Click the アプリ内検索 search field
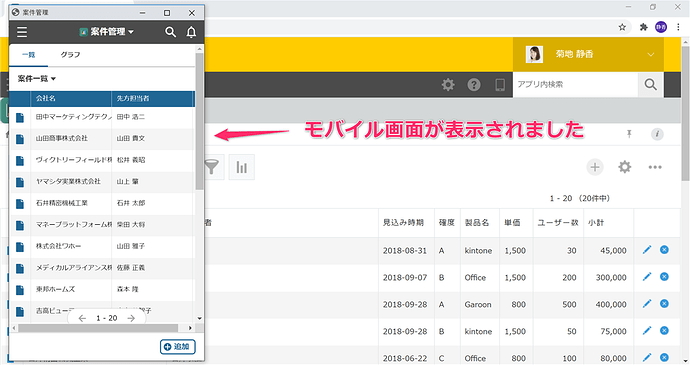This screenshot has width=690, height=365. pos(575,85)
